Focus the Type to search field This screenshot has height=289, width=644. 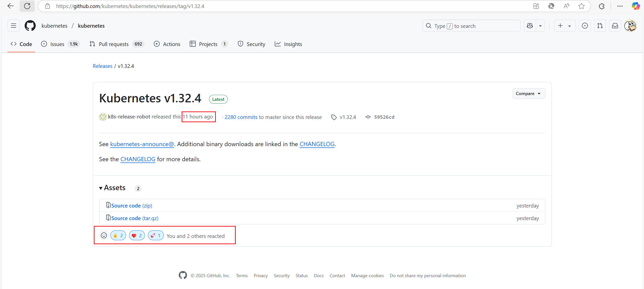471,26
